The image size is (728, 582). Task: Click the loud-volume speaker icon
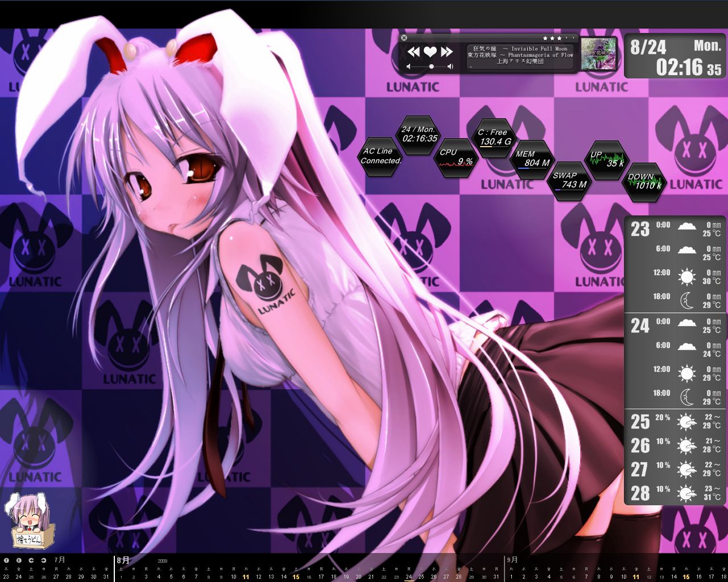click(x=450, y=67)
